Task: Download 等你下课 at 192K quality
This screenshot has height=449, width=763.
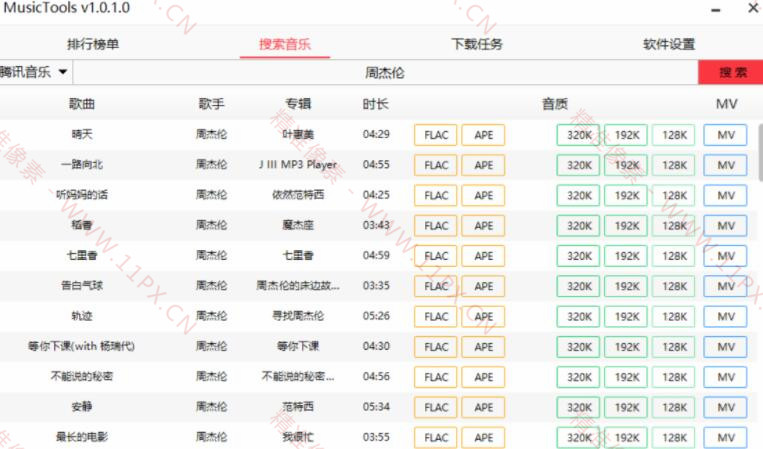Action: tap(626, 347)
